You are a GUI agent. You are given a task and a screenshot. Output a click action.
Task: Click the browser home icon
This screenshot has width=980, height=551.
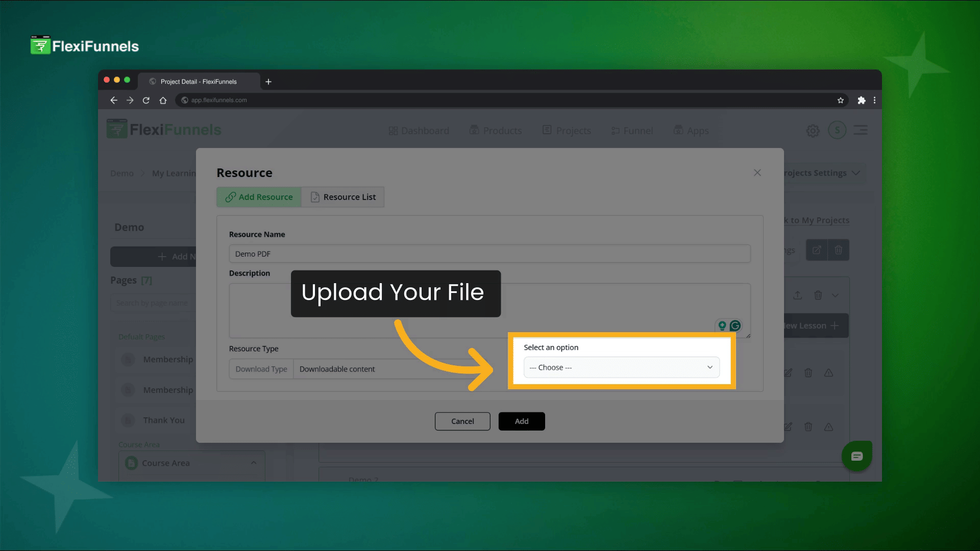click(163, 101)
